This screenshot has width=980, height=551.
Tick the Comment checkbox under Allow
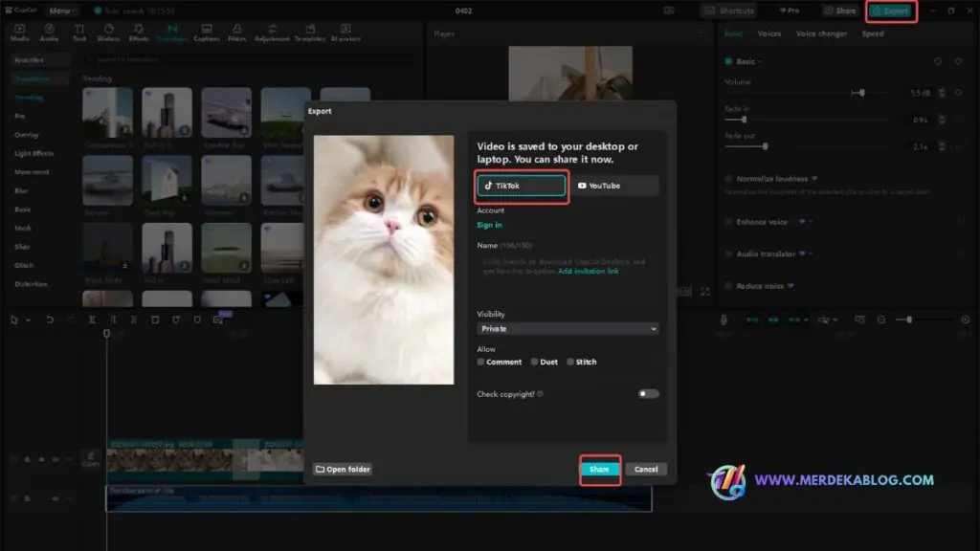480,362
